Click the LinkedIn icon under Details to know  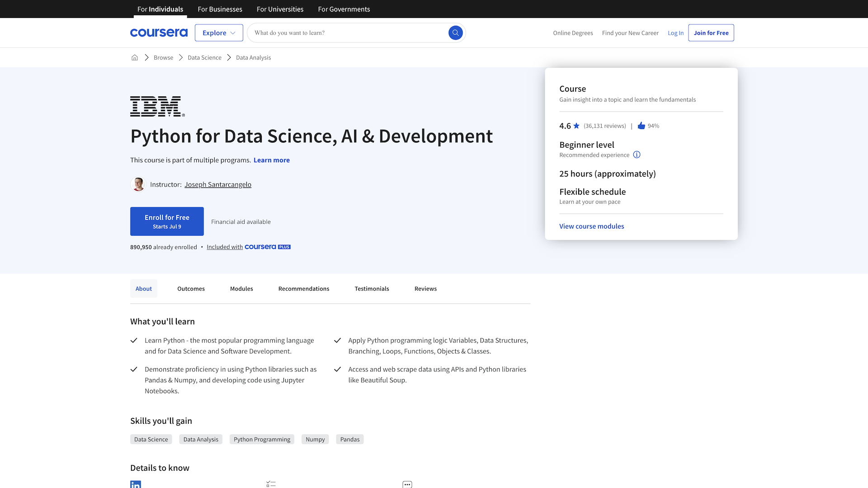point(136,484)
